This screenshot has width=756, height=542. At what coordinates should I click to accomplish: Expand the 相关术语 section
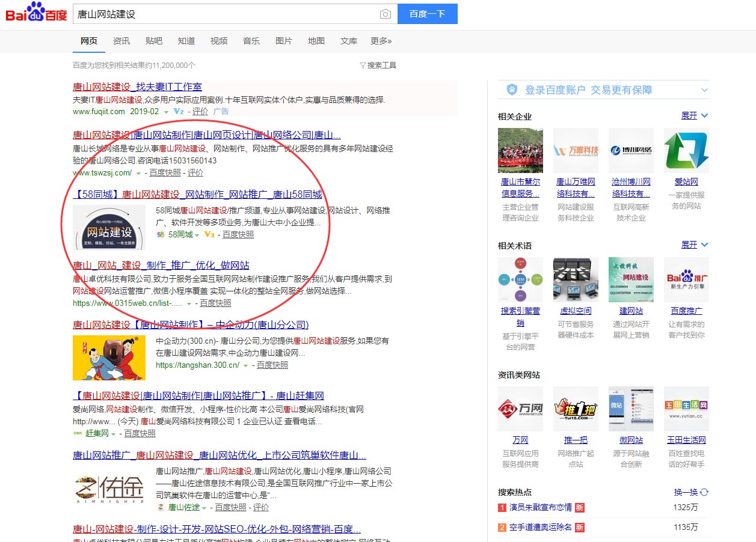pyautogui.click(x=694, y=245)
